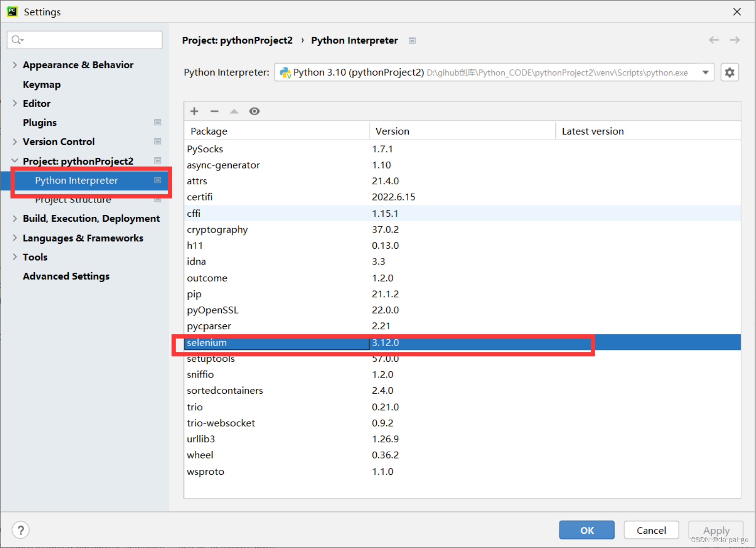This screenshot has width=756, height=548.
Task: Select the sniffio package row
Action: (462, 375)
